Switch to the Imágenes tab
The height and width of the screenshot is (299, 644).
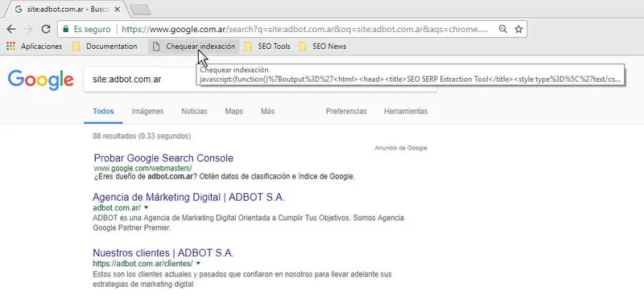click(147, 111)
